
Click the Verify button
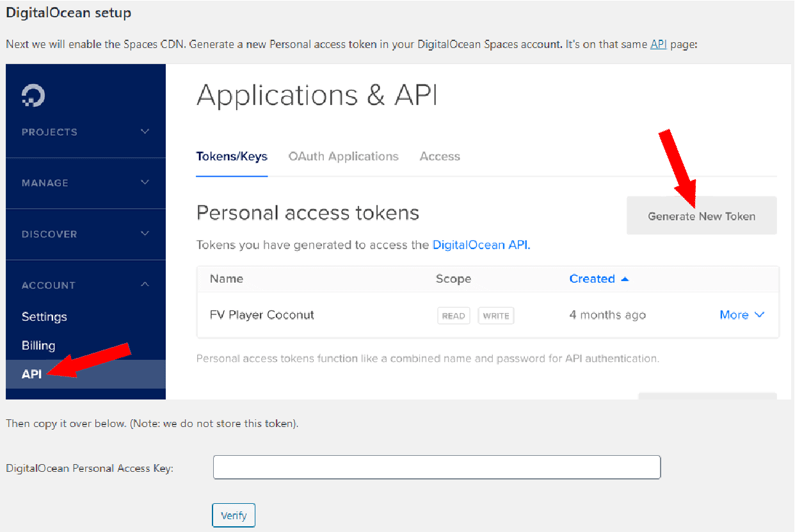234,515
